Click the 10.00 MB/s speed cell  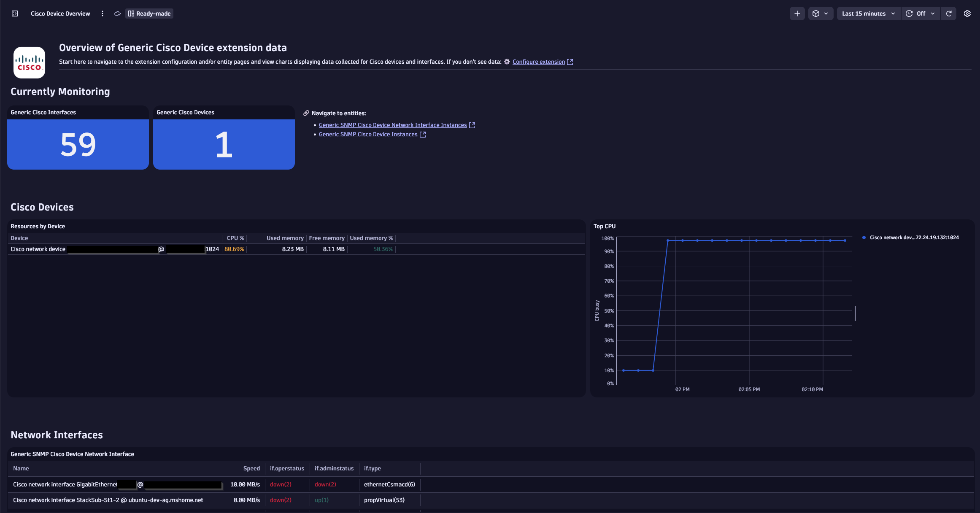point(245,484)
